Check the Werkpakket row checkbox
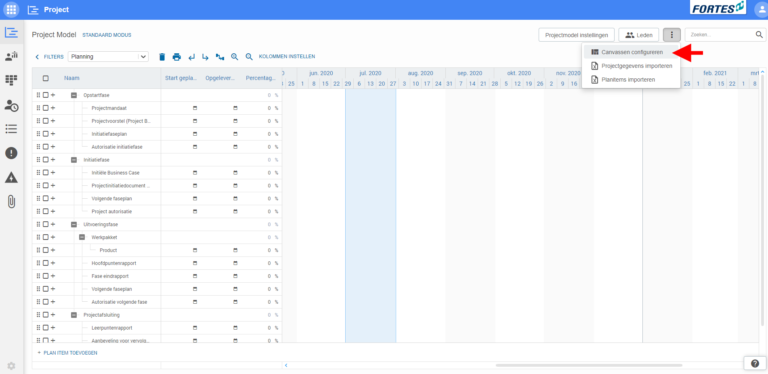Viewport: 768px width, 374px height. [x=46, y=237]
